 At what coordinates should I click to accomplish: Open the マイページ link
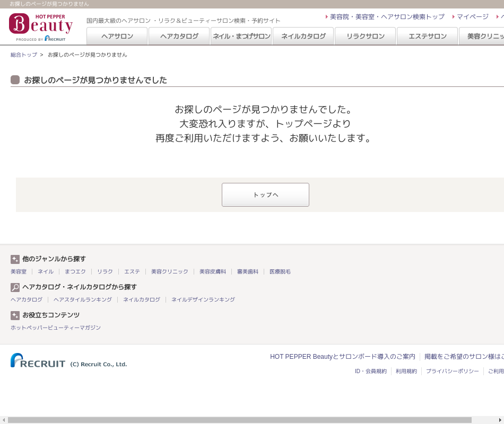[x=472, y=17]
